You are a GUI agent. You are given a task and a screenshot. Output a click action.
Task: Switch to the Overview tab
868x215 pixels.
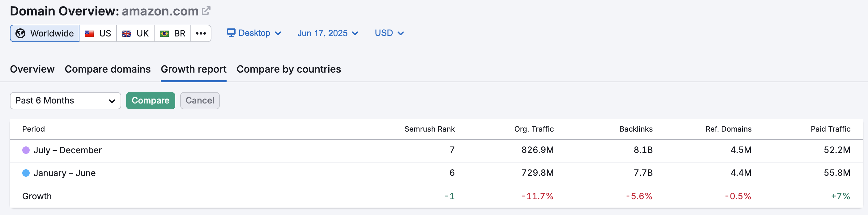click(x=32, y=69)
